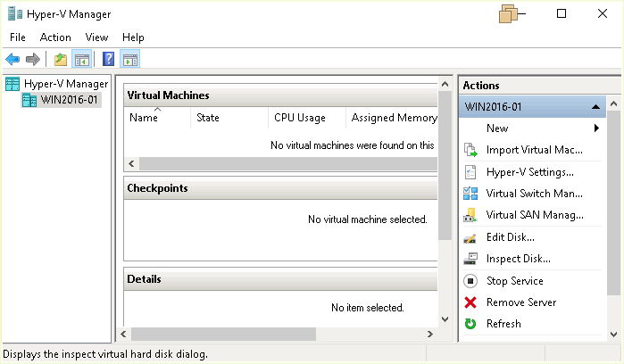
Task: Click the Back arrow toolbar icon
Action: [x=12, y=60]
